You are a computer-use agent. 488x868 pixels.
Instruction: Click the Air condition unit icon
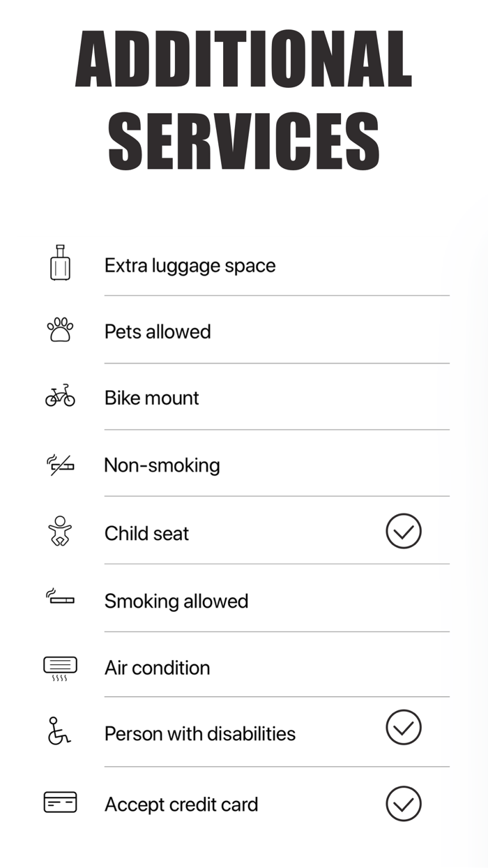pos(60,666)
